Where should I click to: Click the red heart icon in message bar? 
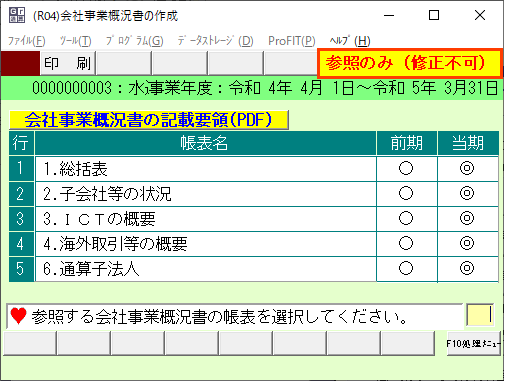pyautogui.click(x=18, y=316)
